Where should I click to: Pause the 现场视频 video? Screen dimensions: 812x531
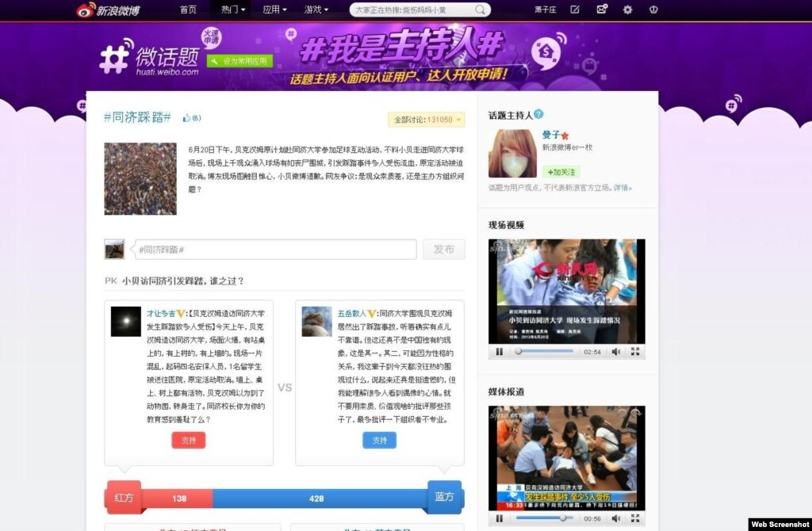500,351
